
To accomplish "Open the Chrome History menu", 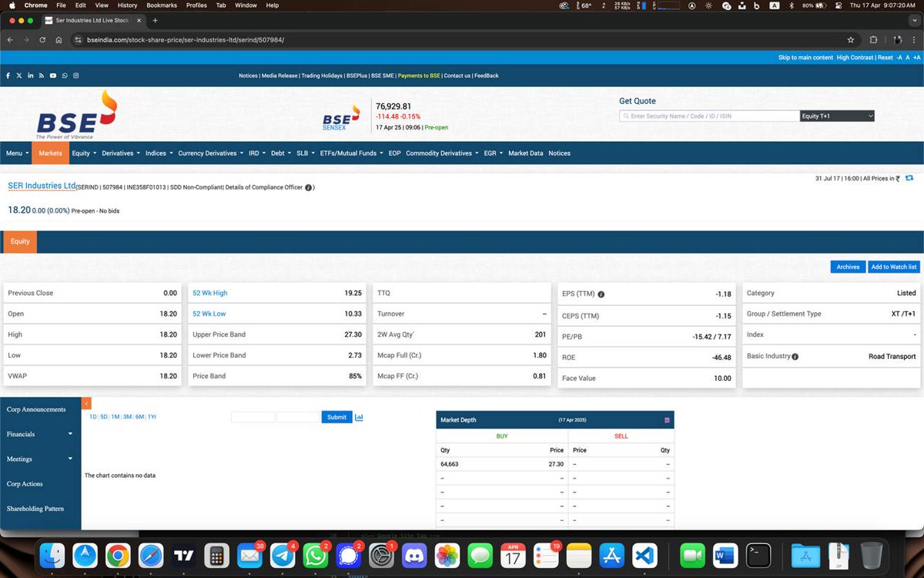I will tap(127, 5).
